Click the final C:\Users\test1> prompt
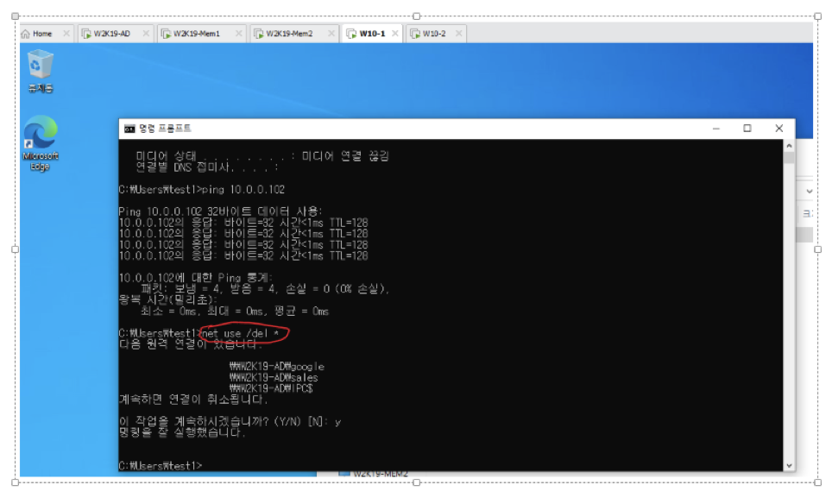The image size is (832, 504). [161, 466]
